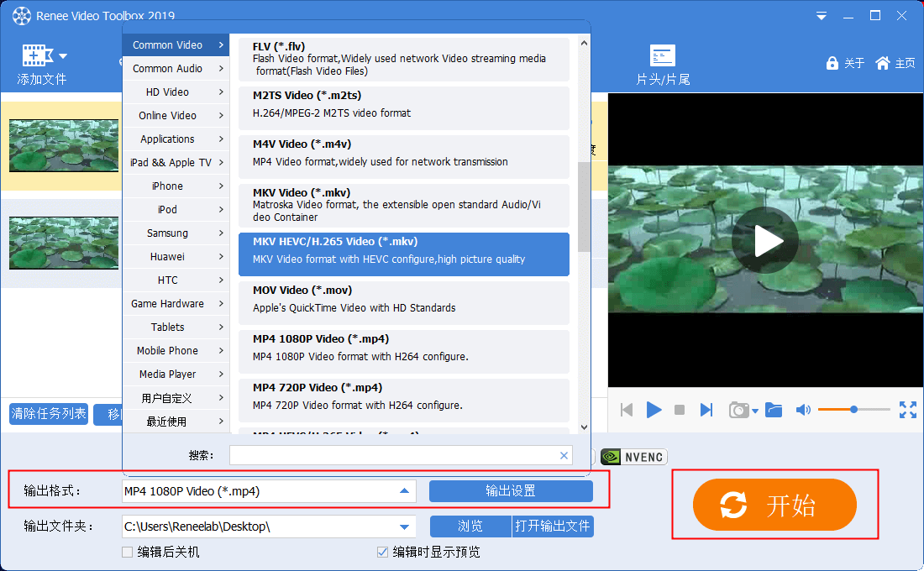The image size is (924, 571).
Task: Click the format list scroll up arrow
Action: [x=584, y=43]
